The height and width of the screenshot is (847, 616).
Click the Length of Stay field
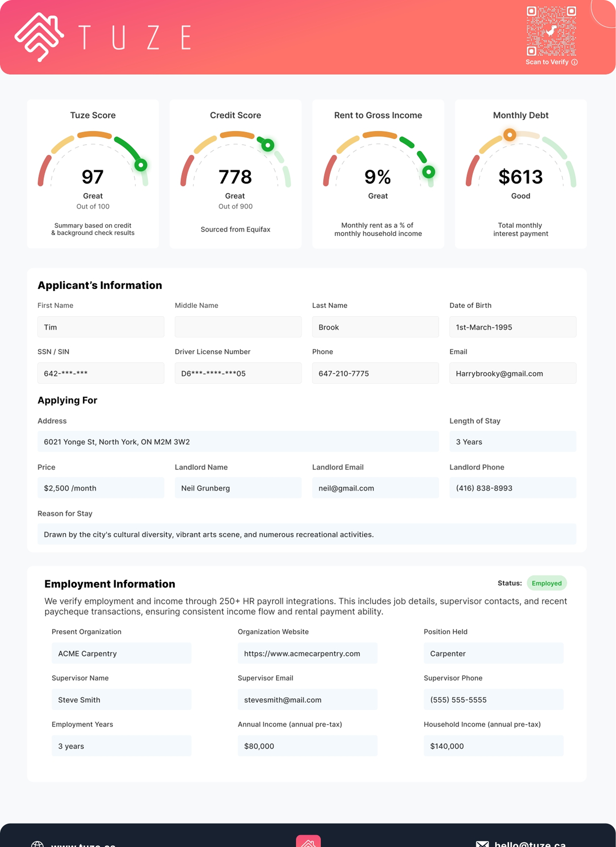513,442
